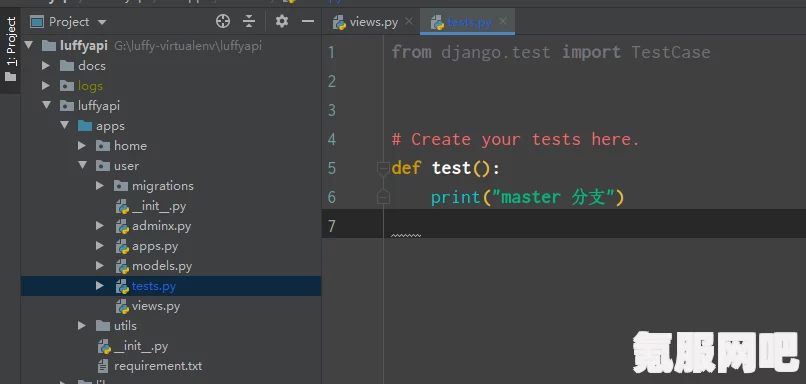Image resolution: width=806 pixels, height=384 pixels.
Task: Click the text file icon of requirement.txt
Action: 103,366
